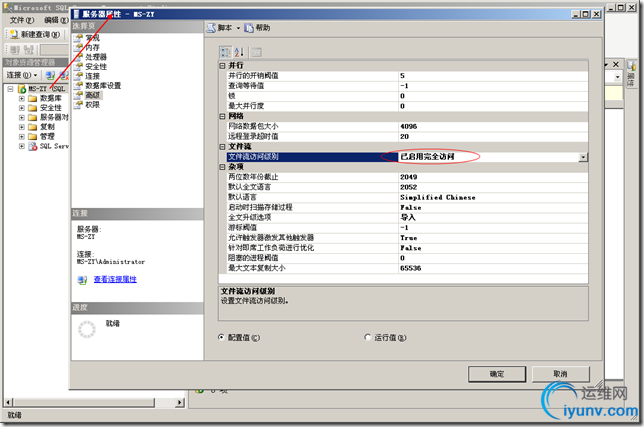Click Object Explorer horizontal scrollbar left arrow
Screen dimensions: 644x427
point(9,402)
